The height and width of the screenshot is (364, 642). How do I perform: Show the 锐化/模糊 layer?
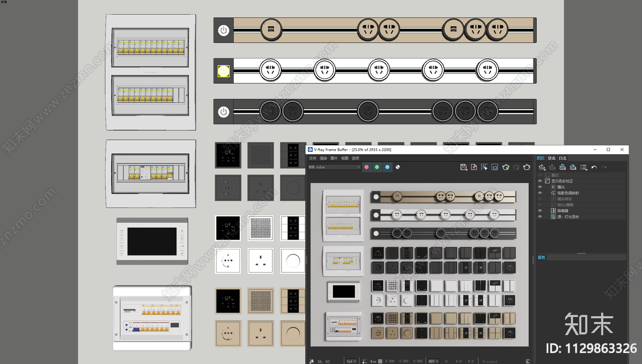540,205
